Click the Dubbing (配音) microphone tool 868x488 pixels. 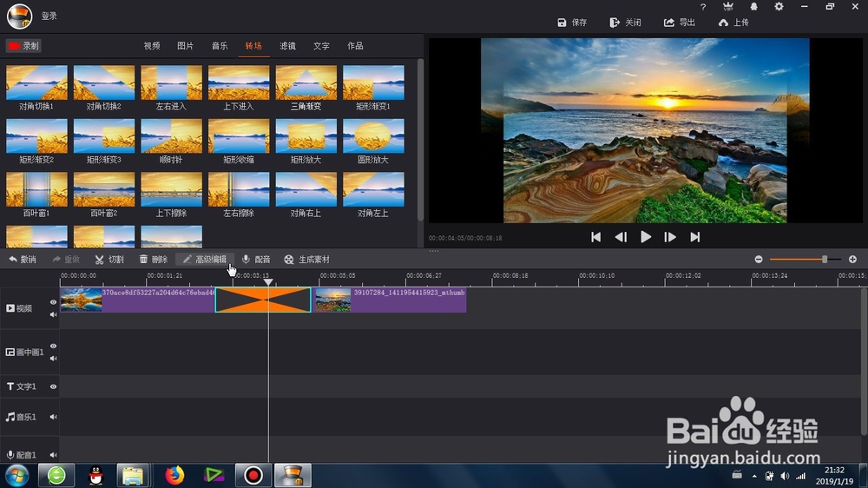click(x=256, y=260)
